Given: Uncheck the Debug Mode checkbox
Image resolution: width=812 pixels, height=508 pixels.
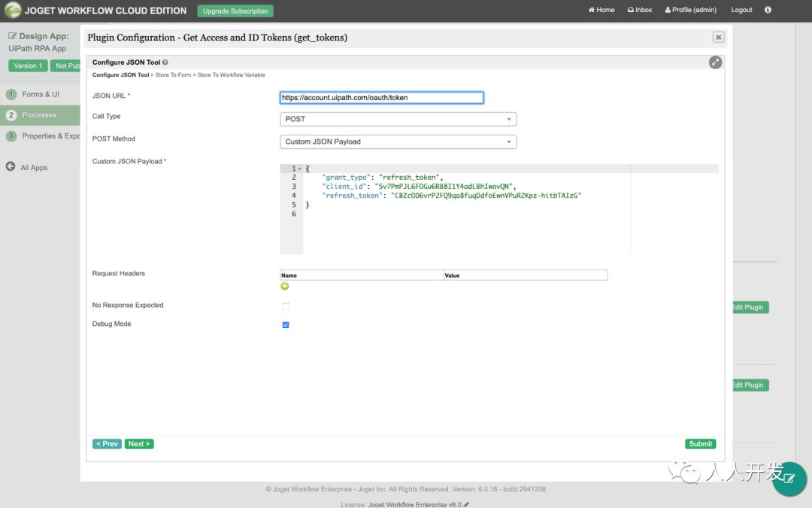Looking at the screenshot, I should (x=286, y=324).
